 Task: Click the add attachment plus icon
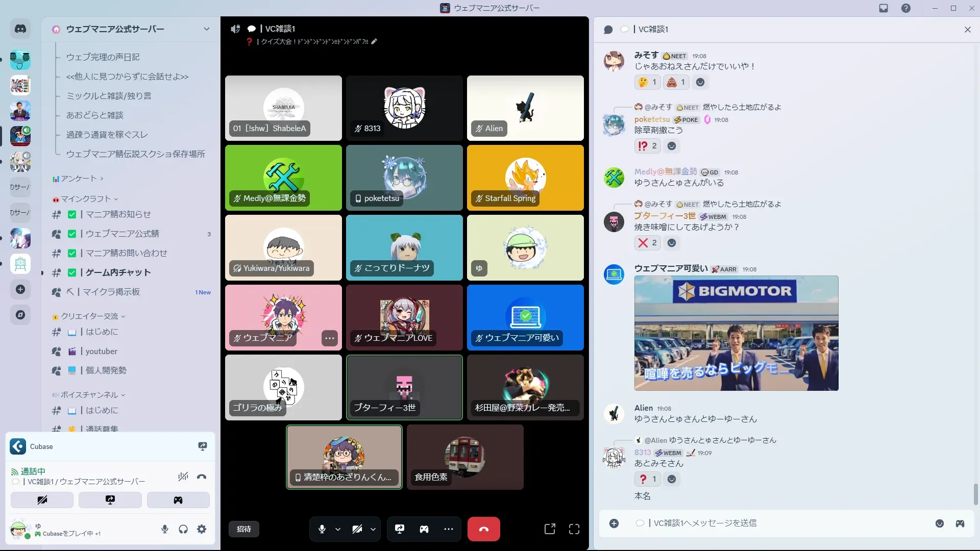614,523
